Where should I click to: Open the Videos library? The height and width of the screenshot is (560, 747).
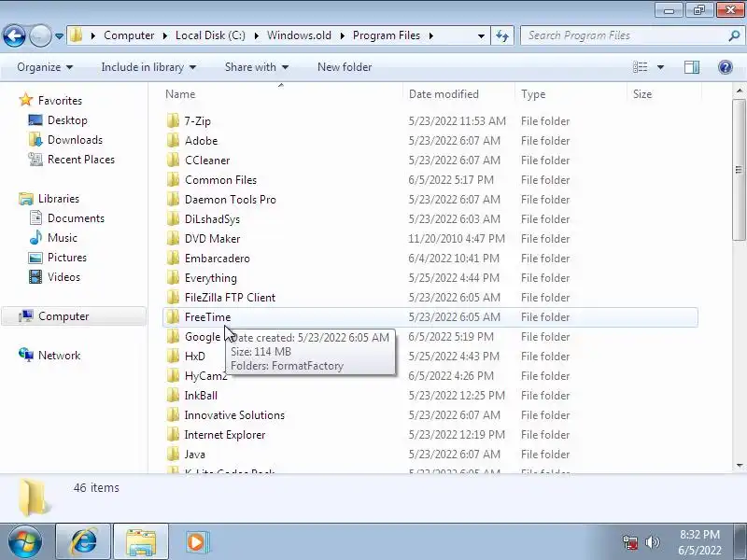(x=63, y=276)
